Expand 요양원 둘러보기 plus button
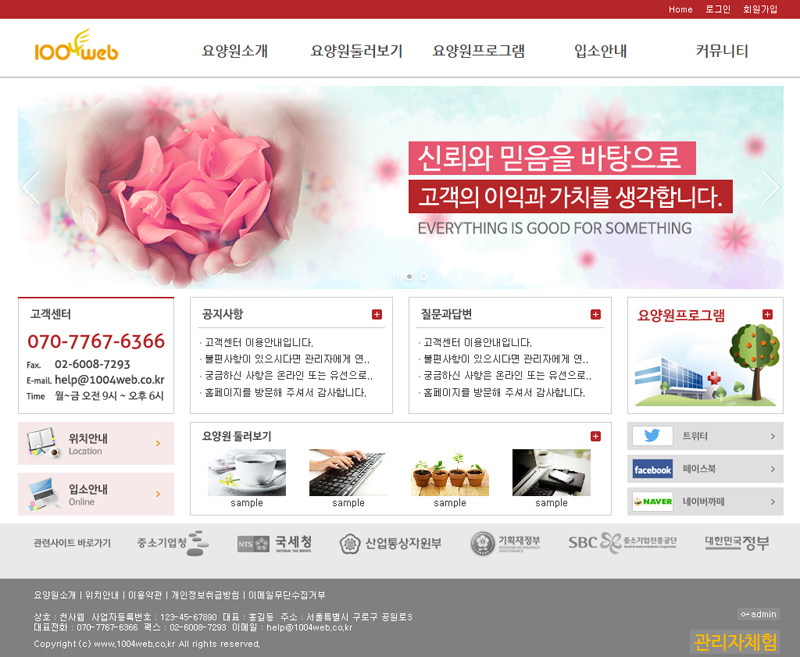800x657 pixels. (596, 436)
